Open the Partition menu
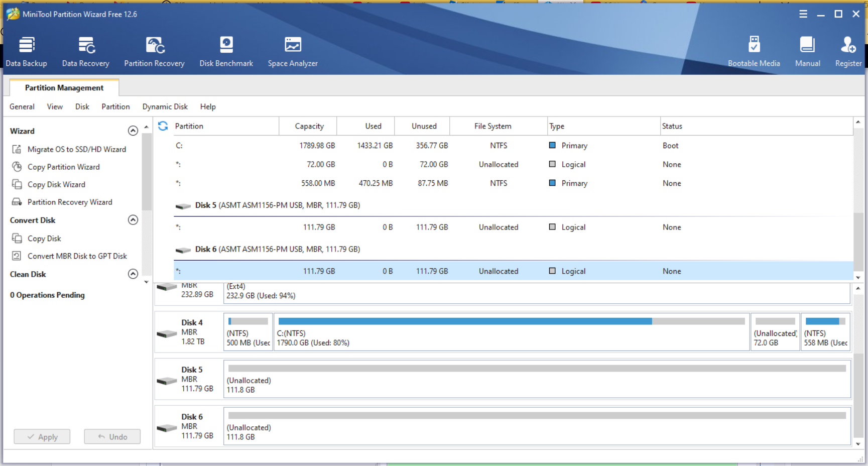 (x=115, y=106)
